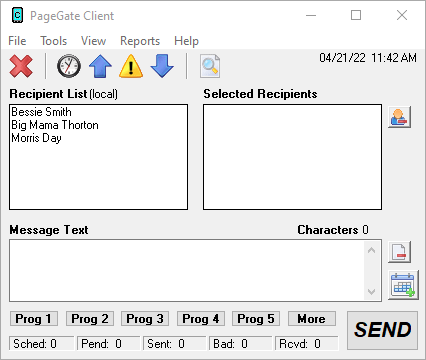The height and width of the screenshot is (360, 426).
Task: Open the File menu
Action: tap(17, 41)
